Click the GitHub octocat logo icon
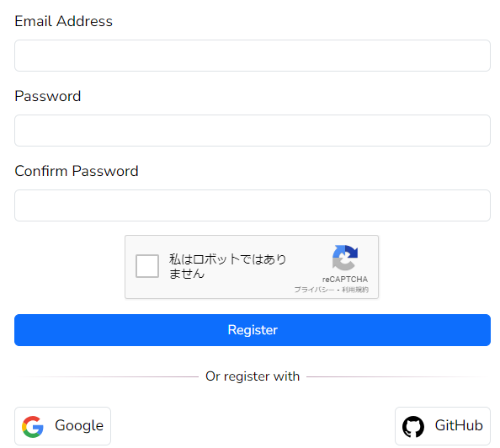Screen dimensions: 500x448 click(x=413, y=427)
